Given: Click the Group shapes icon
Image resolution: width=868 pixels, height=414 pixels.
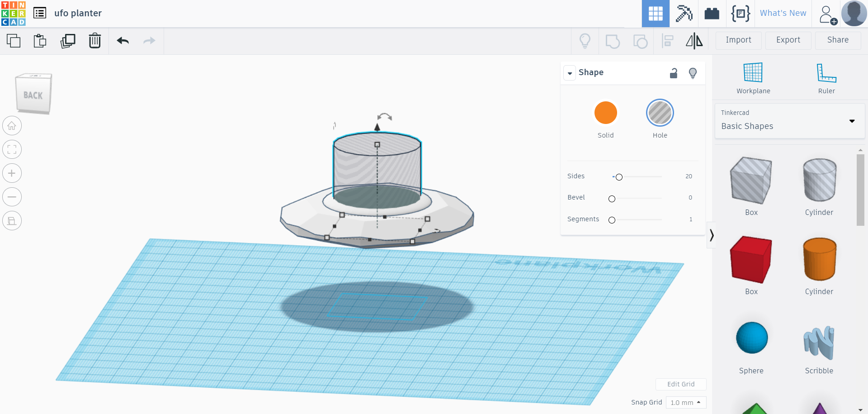Looking at the screenshot, I should [613, 41].
